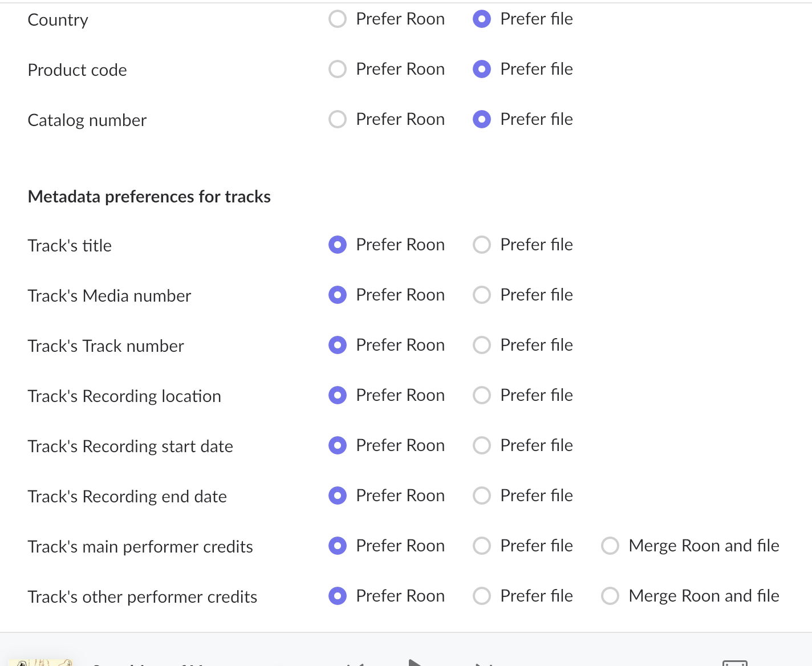
Task: Click the Track's Recording location label
Action: click(124, 396)
